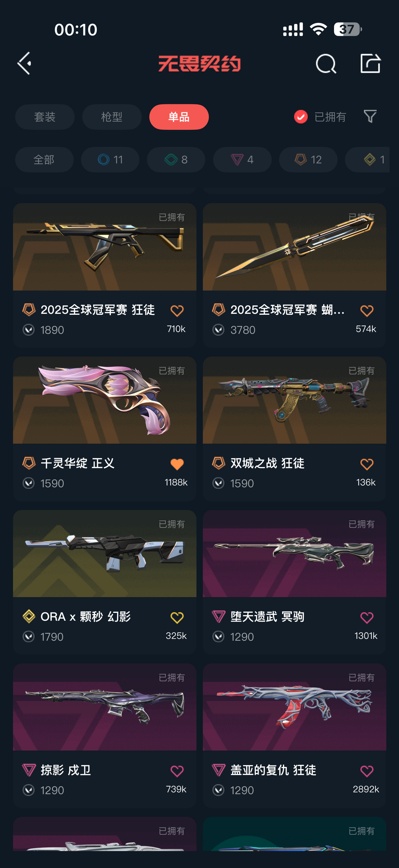Image resolution: width=399 pixels, height=868 pixels.
Task: Filter by the pink tier chip 4
Action: pyautogui.click(x=242, y=160)
